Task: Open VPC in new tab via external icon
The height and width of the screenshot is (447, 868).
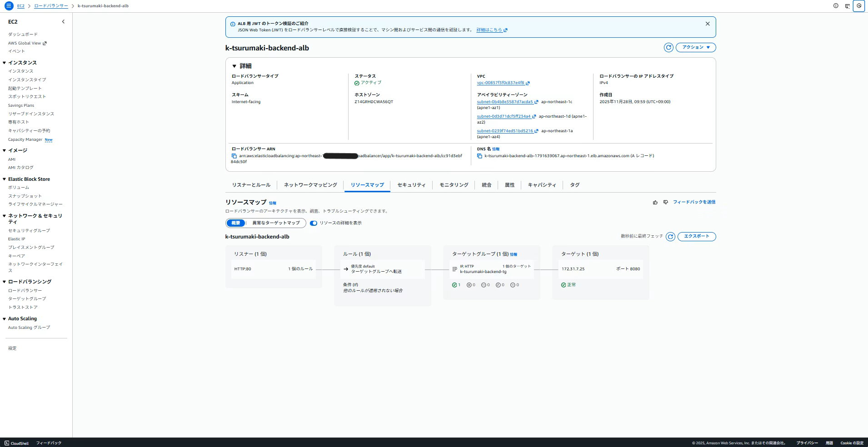Action: tap(528, 83)
